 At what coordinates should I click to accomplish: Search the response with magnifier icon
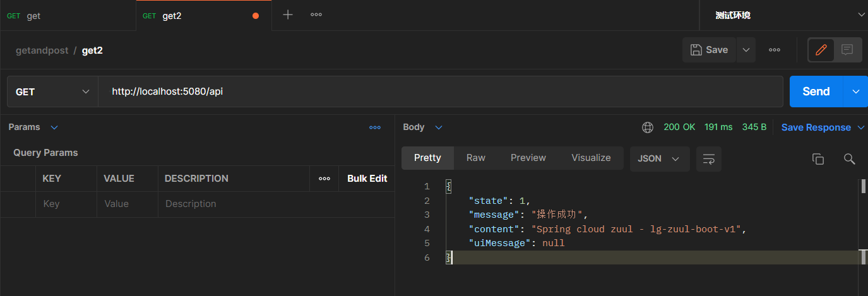pos(849,159)
